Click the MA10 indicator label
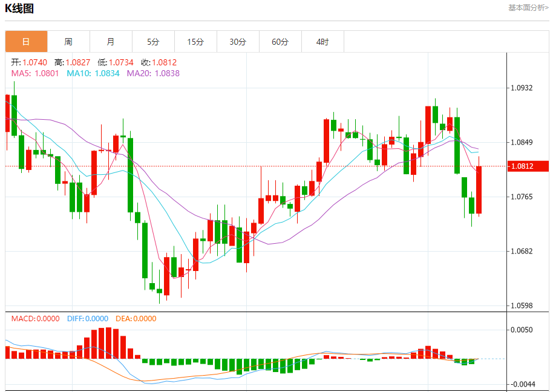The height and width of the screenshot is (392, 553). (93, 73)
